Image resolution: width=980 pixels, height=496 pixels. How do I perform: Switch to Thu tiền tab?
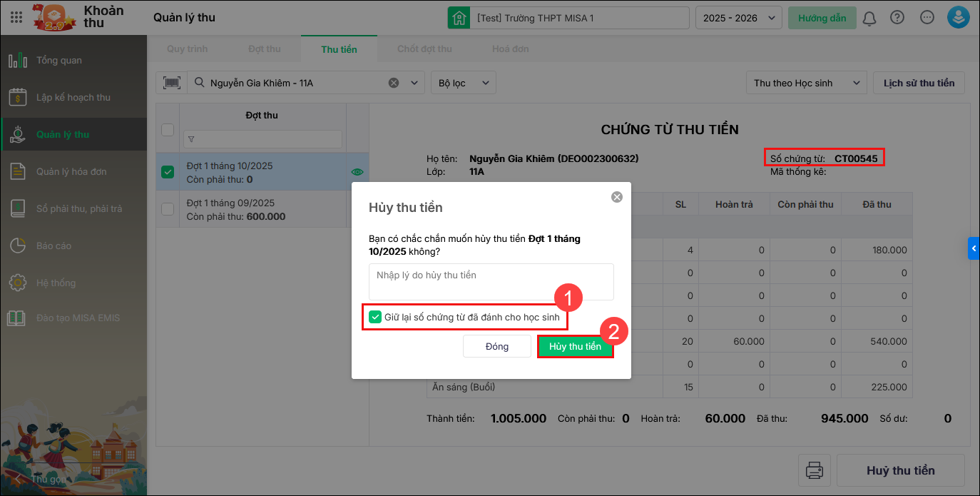click(339, 49)
